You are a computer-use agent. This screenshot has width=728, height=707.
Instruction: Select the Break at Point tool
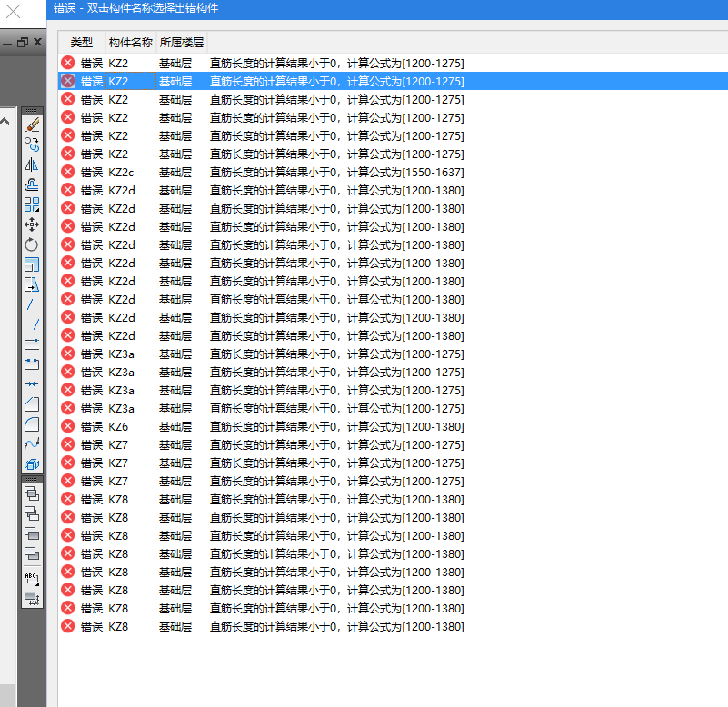[32, 344]
